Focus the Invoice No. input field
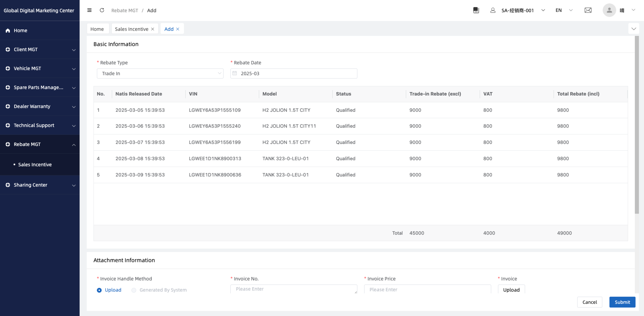The image size is (644, 316). point(293,289)
